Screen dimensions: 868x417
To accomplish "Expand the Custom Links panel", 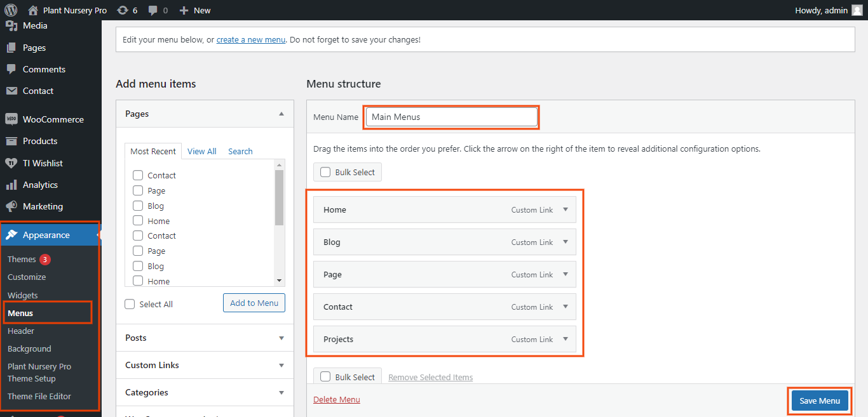I will [281, 365].
